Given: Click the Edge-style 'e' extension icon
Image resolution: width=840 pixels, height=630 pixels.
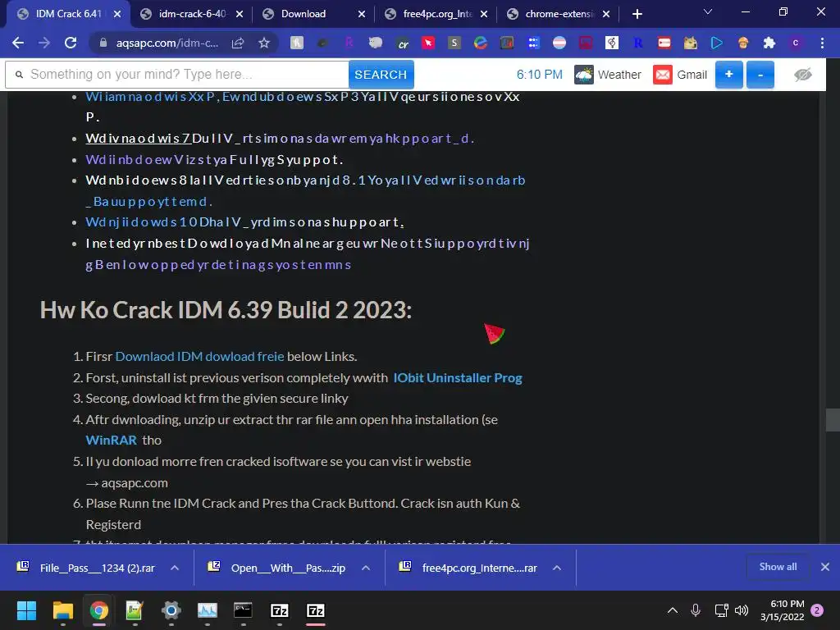Looking at the screenshot, I should pos(481,43).
